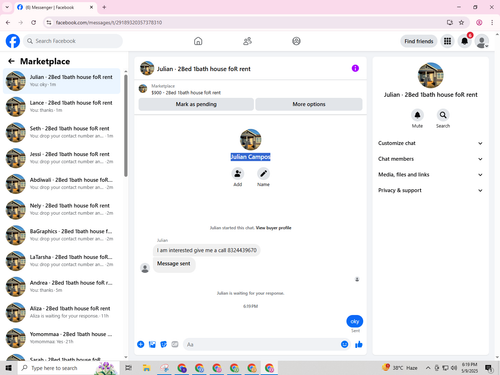Open the emoji picker smiley icon
This screenshot has width=500, height=375.
[x=345, y=344]
